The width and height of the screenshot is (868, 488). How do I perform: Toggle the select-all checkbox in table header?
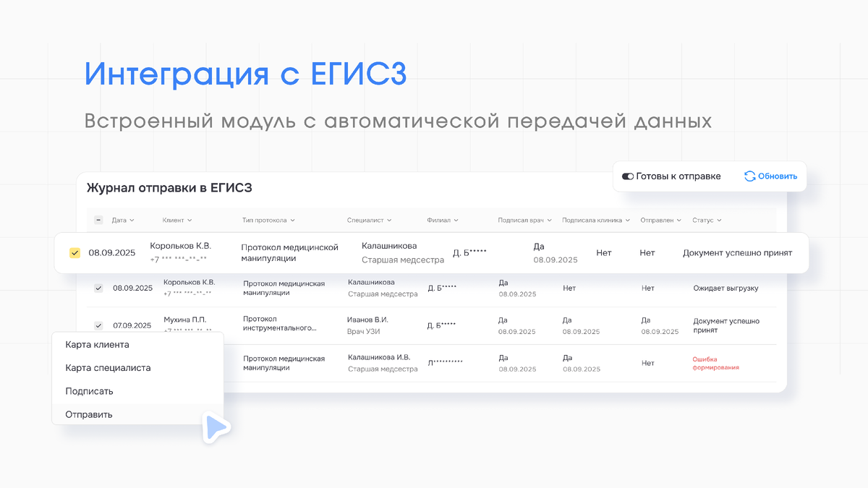[x=98, y=221]
